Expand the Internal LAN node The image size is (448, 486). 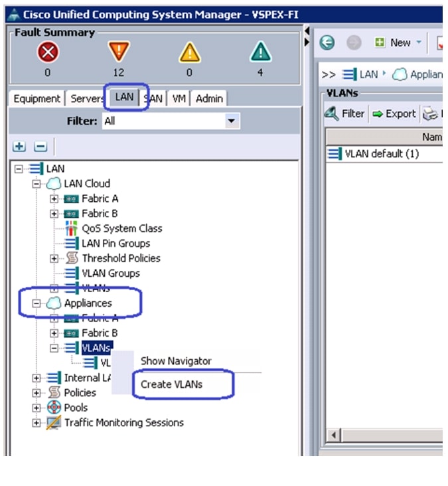click(x=37, y=378)
